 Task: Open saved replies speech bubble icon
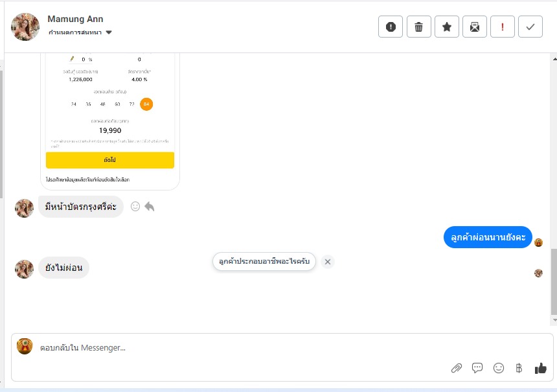(477, 368)
